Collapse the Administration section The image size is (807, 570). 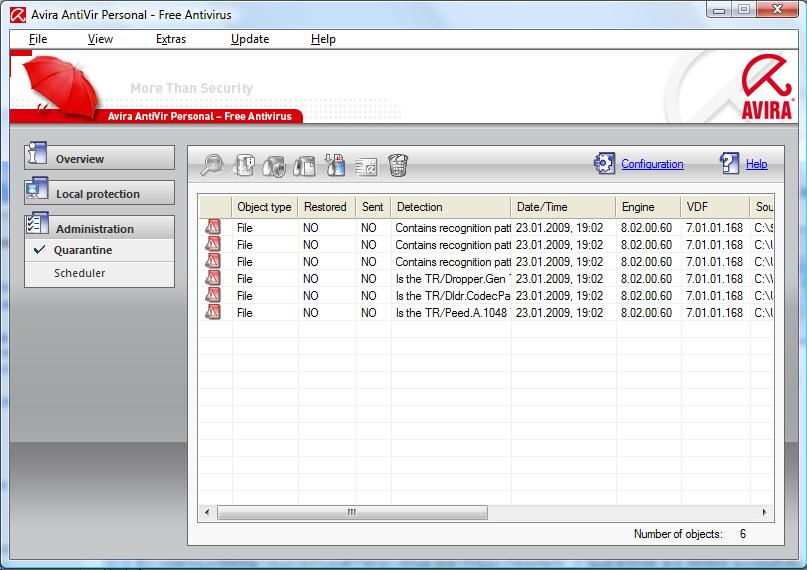pos(99,227)
